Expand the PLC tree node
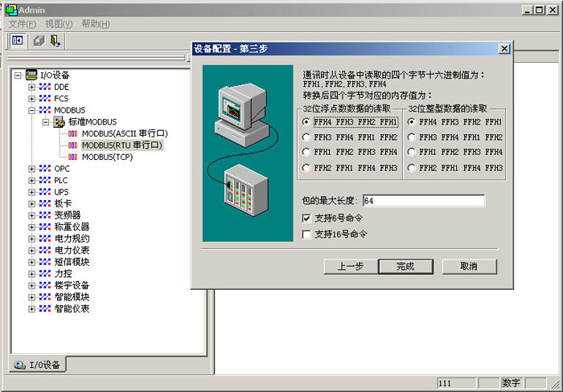This screenshot has width=563, height=392. click(x=32, y=181)
